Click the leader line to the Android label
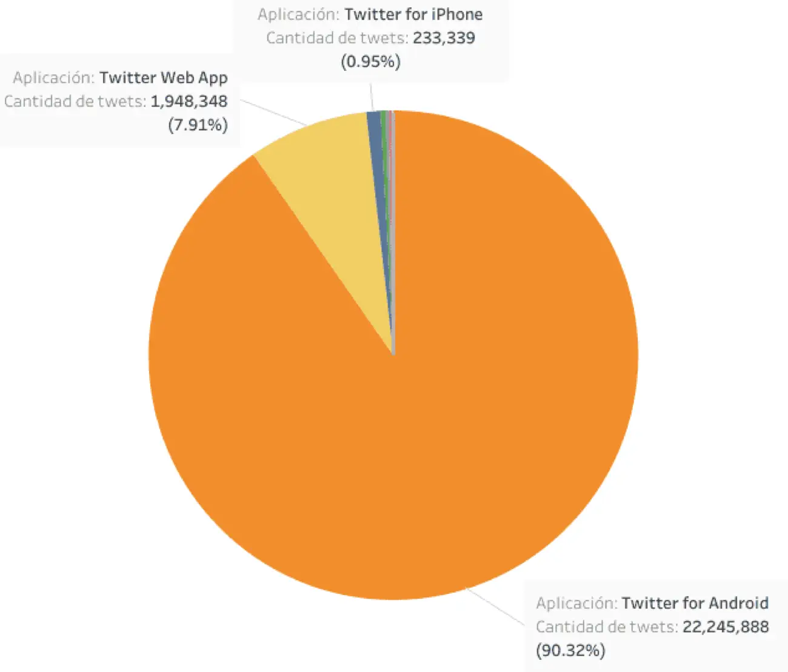788x672 pixels. coord(495,605)
